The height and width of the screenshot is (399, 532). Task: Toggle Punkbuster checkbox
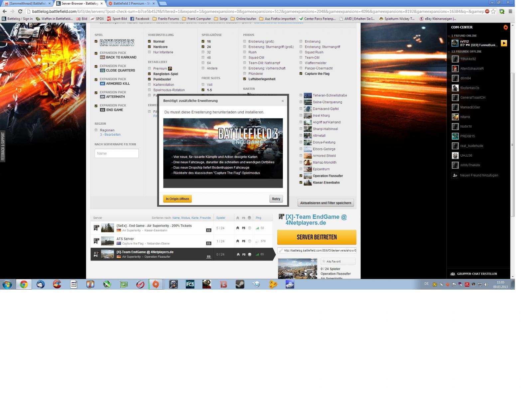[149, 79]
